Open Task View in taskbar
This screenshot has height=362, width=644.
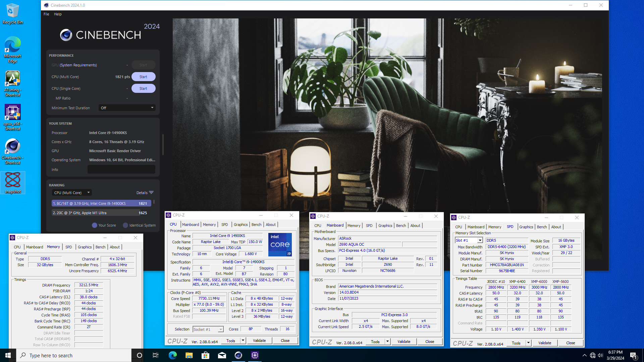coord(156,355)
